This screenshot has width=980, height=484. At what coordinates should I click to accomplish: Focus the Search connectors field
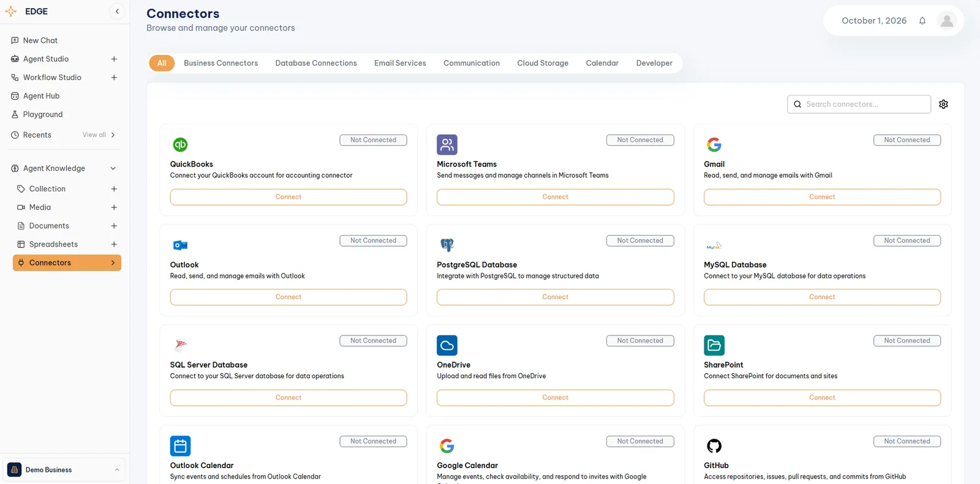[x=859, y=104]
